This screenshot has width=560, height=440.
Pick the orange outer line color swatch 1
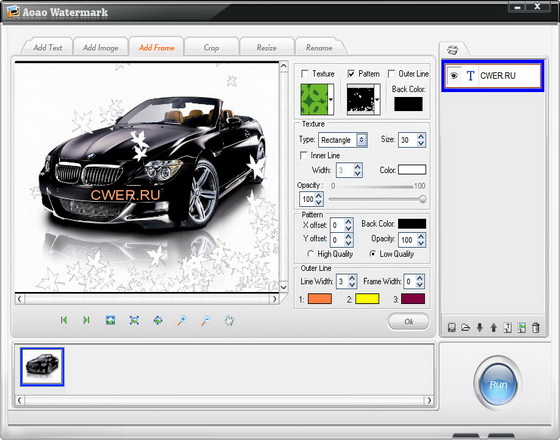click(x=320, y=299)
